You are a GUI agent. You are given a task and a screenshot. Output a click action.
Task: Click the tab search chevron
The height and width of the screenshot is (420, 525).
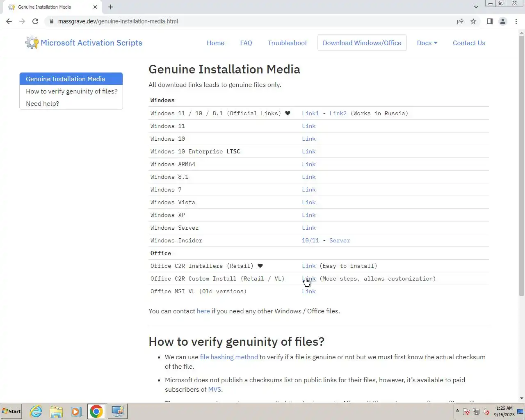coord(476,7)
